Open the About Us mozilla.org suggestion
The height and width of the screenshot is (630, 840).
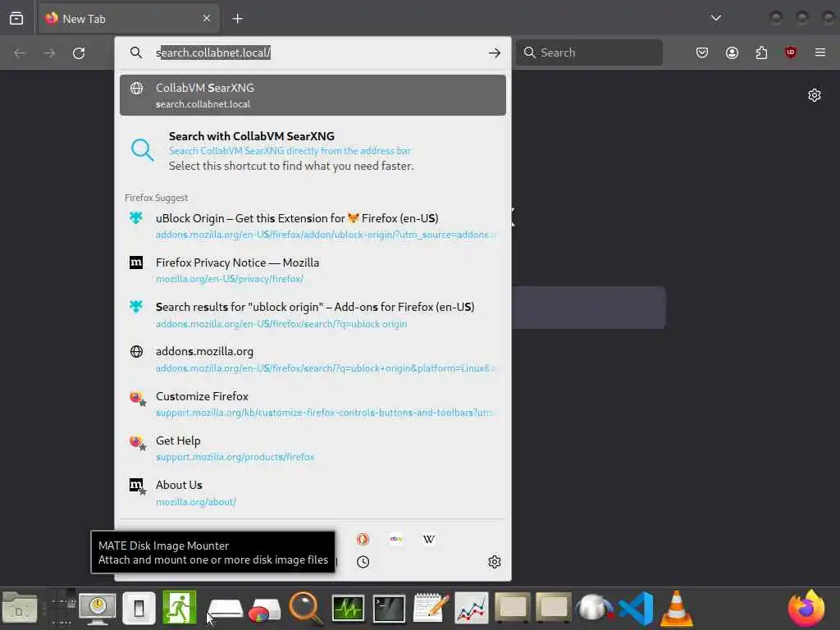[x=313, y=493]
